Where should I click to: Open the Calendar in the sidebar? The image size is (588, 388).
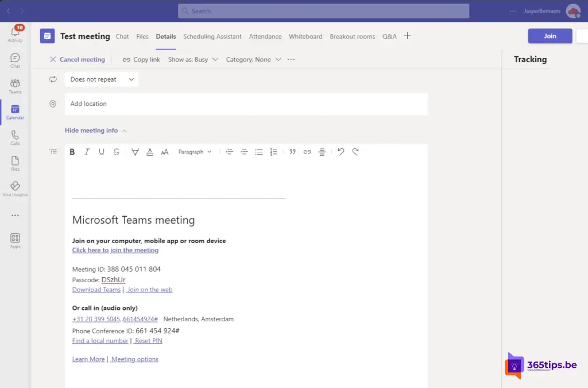(15, 112)
